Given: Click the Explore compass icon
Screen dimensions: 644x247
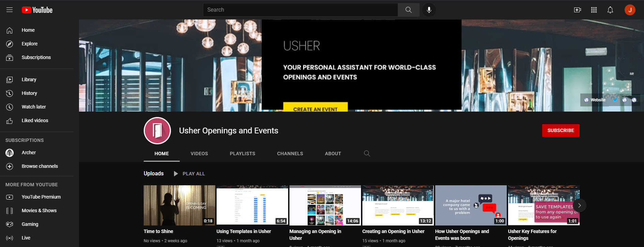Looking at the screenshot, I should (10, 44).
